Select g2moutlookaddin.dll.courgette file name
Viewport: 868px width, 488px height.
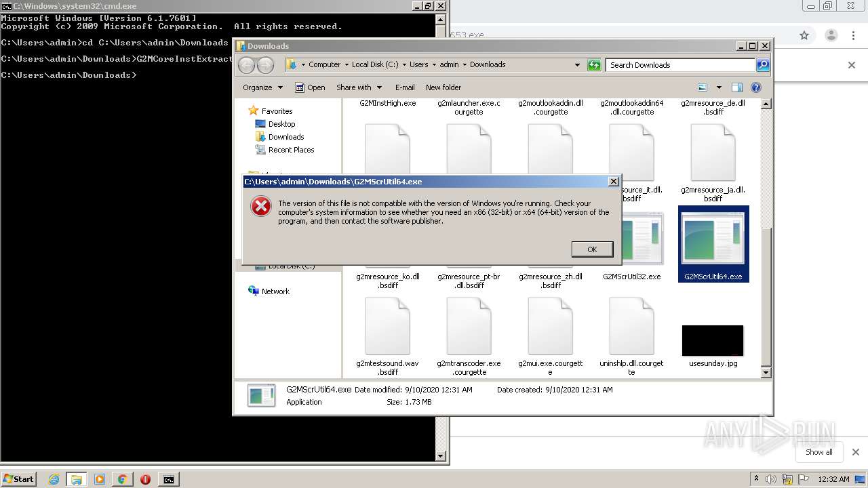pyautogui.click(x=551, y=107)
